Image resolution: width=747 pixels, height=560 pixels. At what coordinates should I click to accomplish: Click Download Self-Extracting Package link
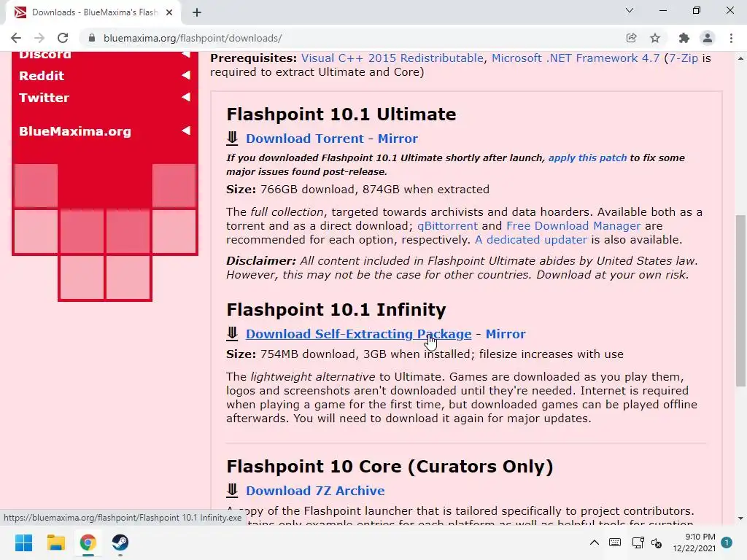coord(358,334)
